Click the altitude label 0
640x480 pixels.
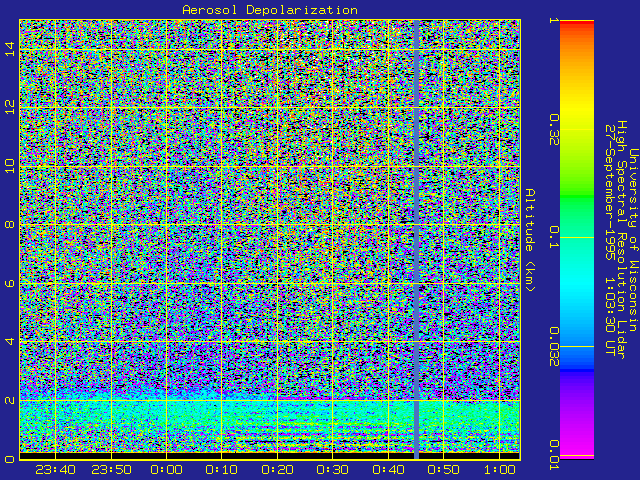pos(10,459)
